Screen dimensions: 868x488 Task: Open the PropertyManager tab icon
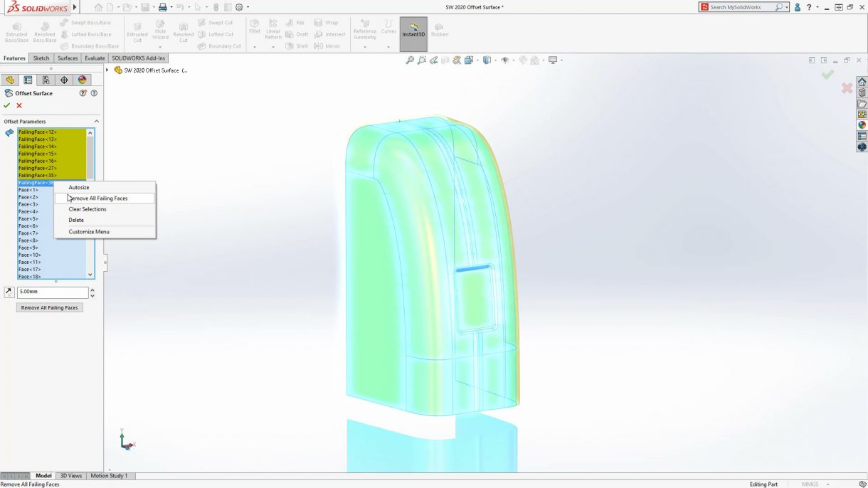(x=28, y=80)
